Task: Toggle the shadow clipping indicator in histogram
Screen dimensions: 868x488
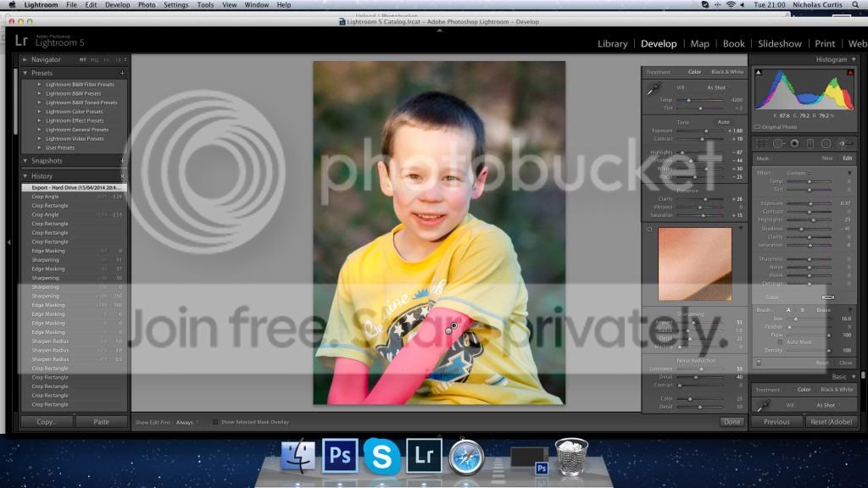Action: [x=757, y=72]
